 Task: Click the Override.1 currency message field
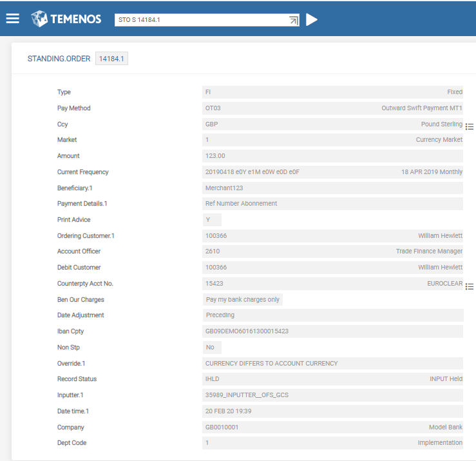tap(332, 364)
